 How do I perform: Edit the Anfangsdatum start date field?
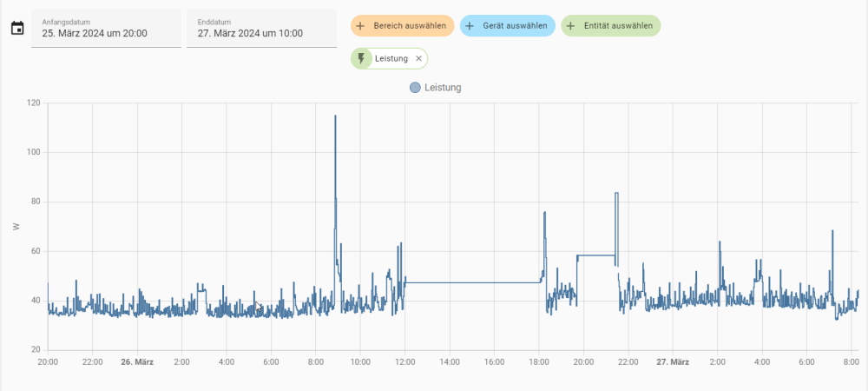click(106, 29)
